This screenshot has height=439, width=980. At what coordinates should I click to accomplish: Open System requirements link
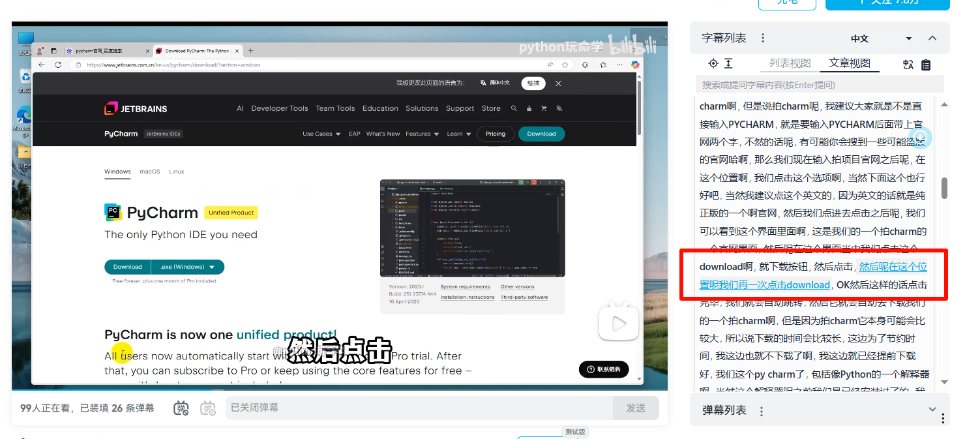465,287
